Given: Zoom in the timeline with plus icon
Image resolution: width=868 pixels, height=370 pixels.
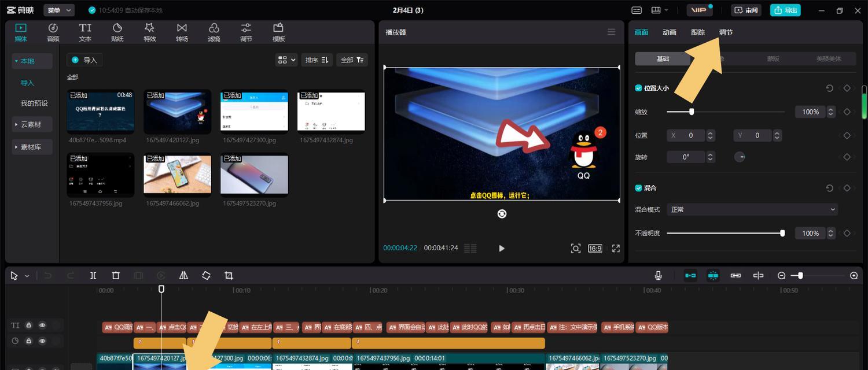Looking at the screenshot, I should click(854, 276).
